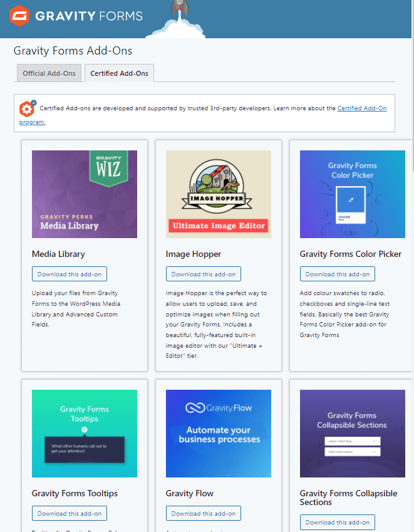Click the Media Library add-on thumbnail
The height and width of the screenshot is (532, 414).
(85, 194)
